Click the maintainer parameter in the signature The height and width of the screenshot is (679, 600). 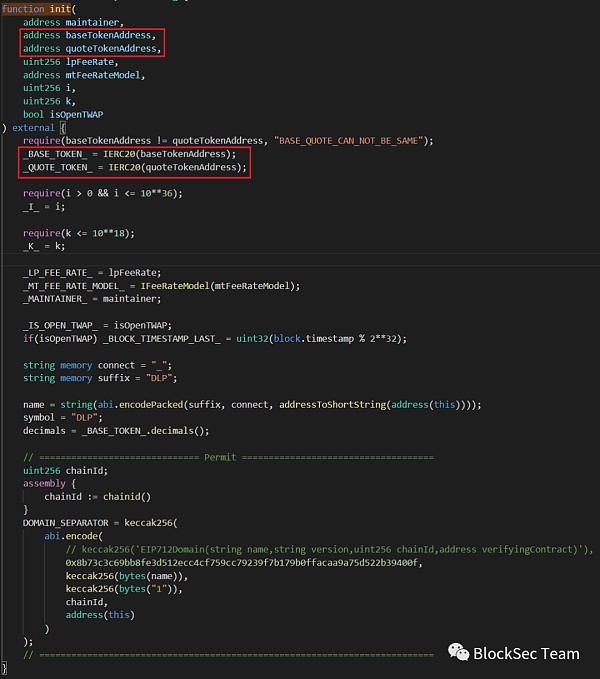pyautogui.click(x=93, y=22)
